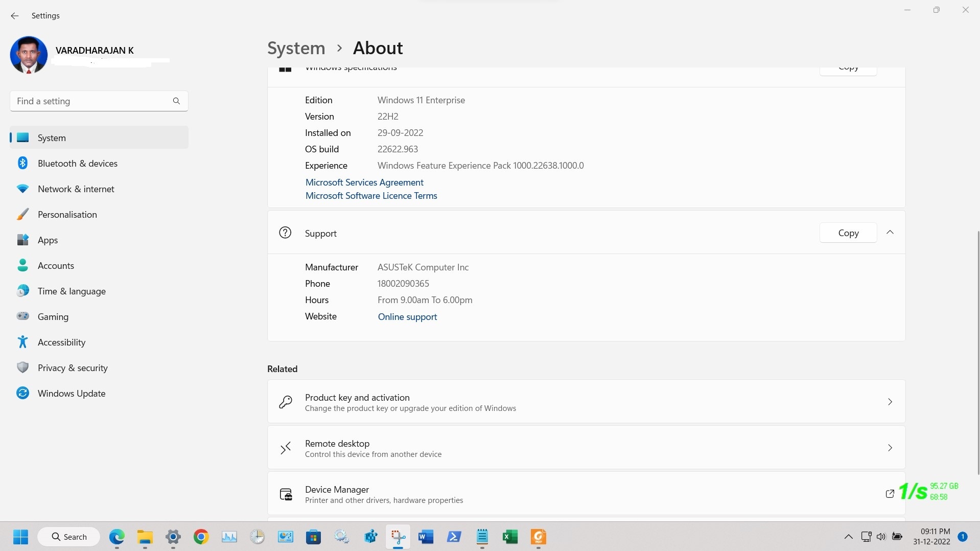The height and width of the screenshot is (551, 980).
Task: Open Accessibility settings
Action: click(99, 342)
